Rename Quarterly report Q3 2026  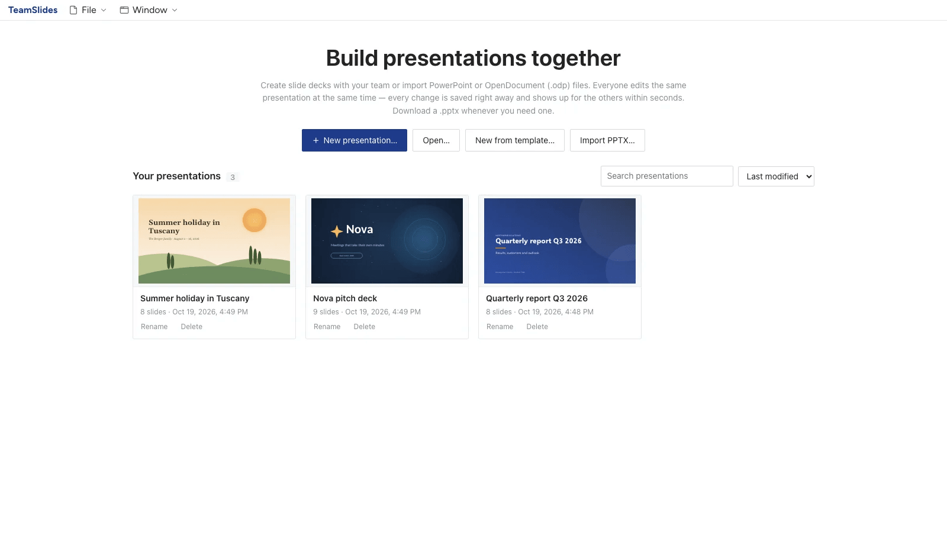click(500, 327)
